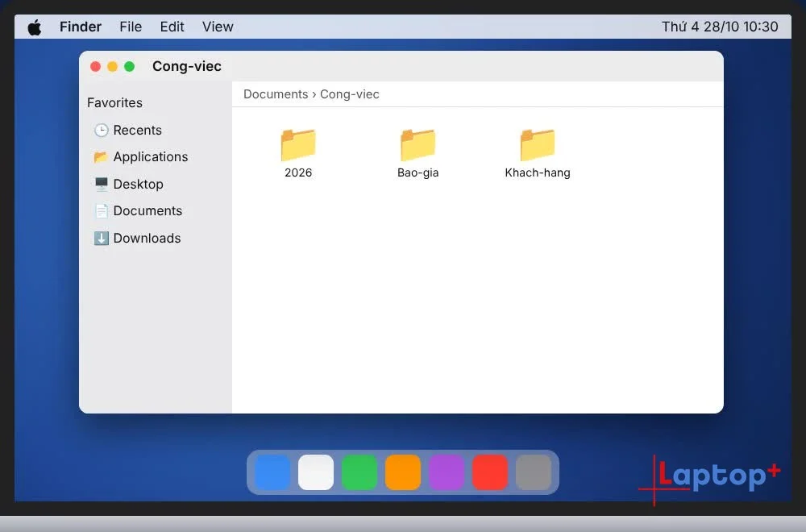The width and height of the screenshot is (806, 532).
Task: Click the Applications folder icon in sidebar
Action: 102,156
